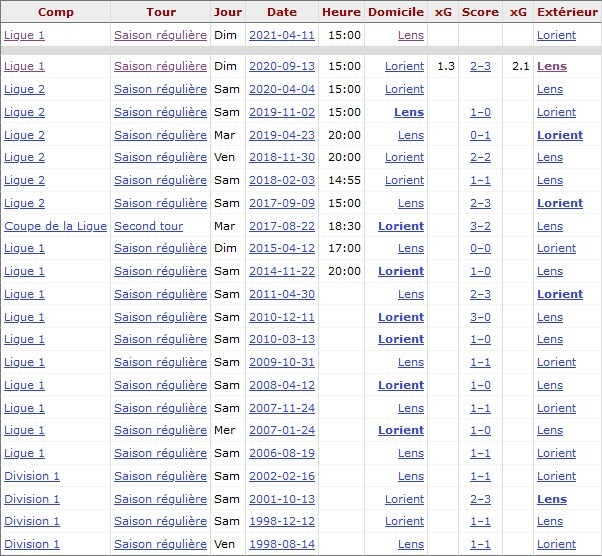Open Lorient home link for 2018-02-03
The height and width of the screenshot is (556, 602).
coord(404,180)
